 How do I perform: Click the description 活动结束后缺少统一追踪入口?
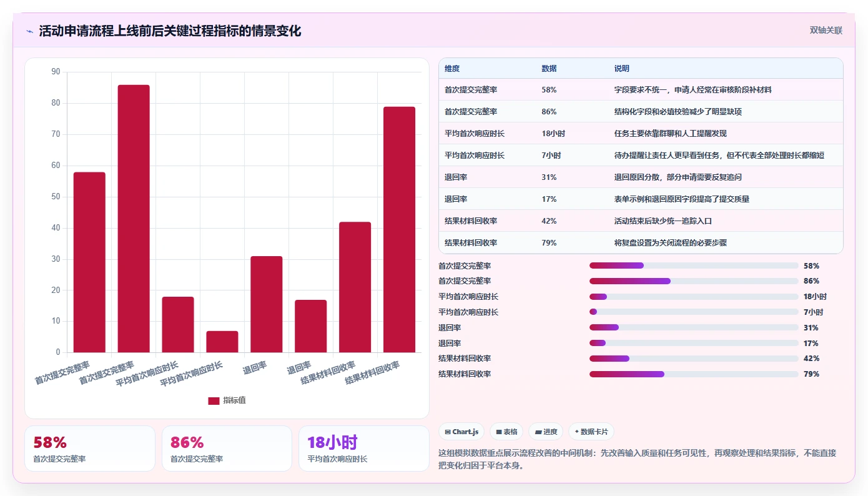(x=663, y=221)
